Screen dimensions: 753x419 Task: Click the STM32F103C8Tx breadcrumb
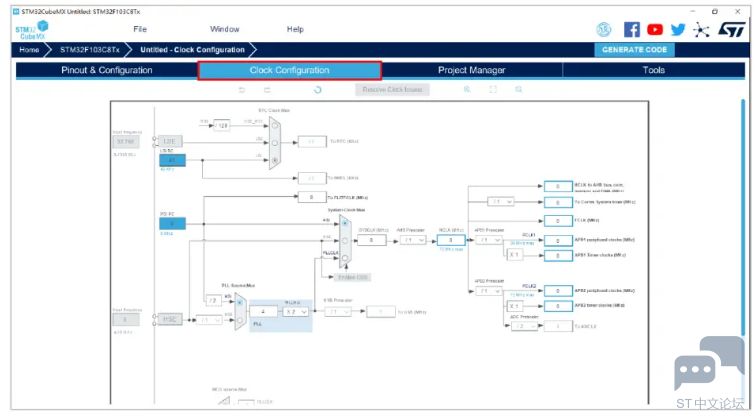coord(90,49)
